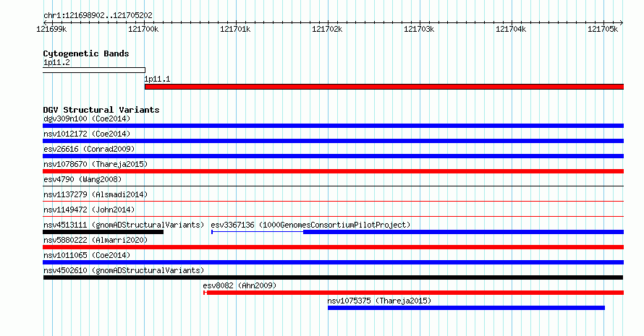Image resolution: width=644 pixels, height=336 pixels.
Task: Click nsv4513111 (gnomADStructuralVariants) label
Action: click(x=124, y=225)
